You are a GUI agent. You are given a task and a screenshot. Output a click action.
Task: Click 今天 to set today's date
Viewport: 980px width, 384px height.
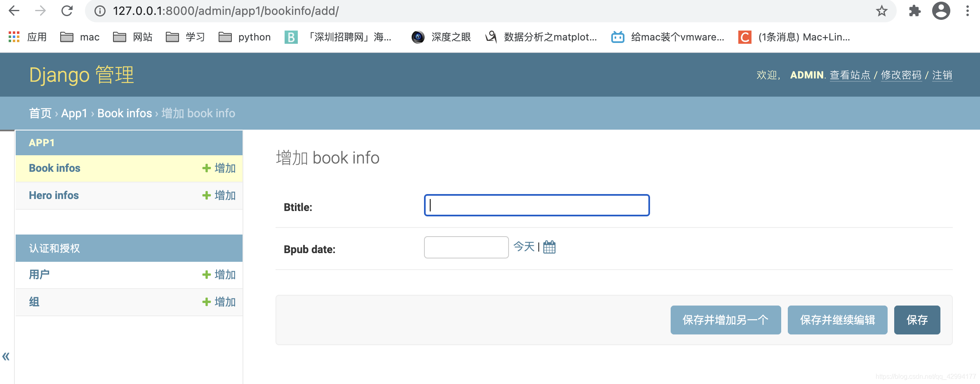(524, 247)
